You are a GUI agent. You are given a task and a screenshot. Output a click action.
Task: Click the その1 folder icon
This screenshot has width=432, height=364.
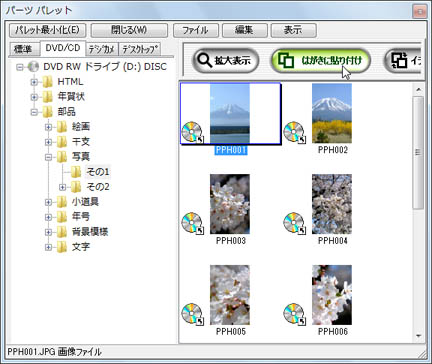point(76,172)
